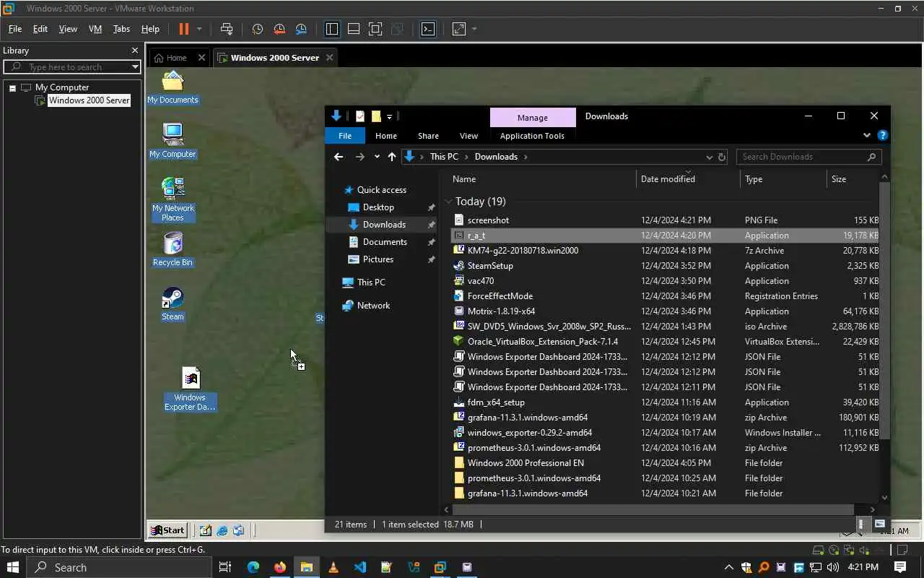Image resolution: width=924 pixels, height=578 pixels.
Task: Click the Manage contextual tab
Action: [533, 117]
